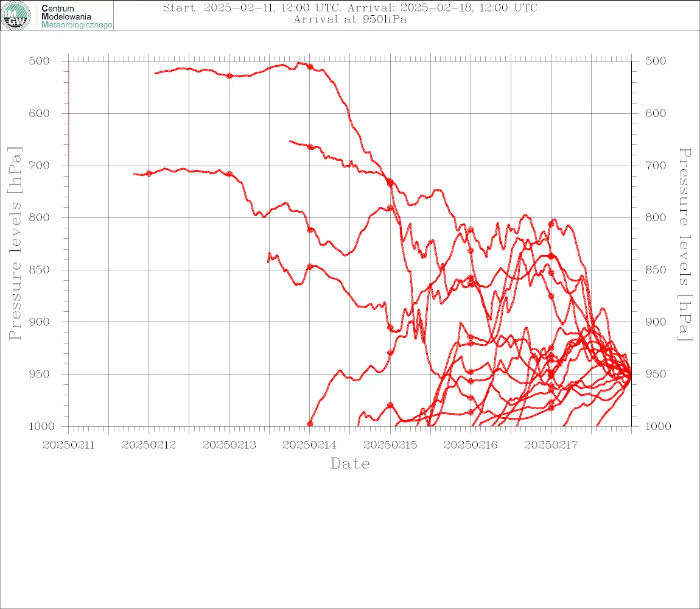The image size is (700, 609).
Task: Click the left axis 600 label
Action: tap(40, 113)
